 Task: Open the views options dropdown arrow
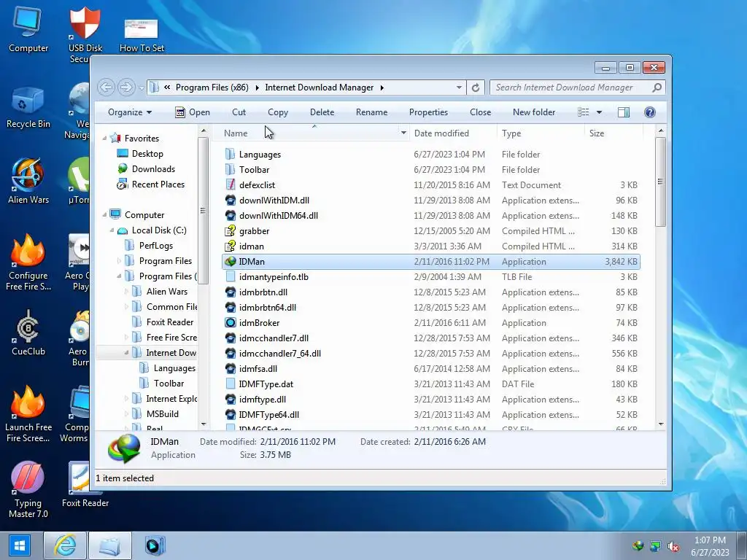pyautogui.click(x=600, y=112)
